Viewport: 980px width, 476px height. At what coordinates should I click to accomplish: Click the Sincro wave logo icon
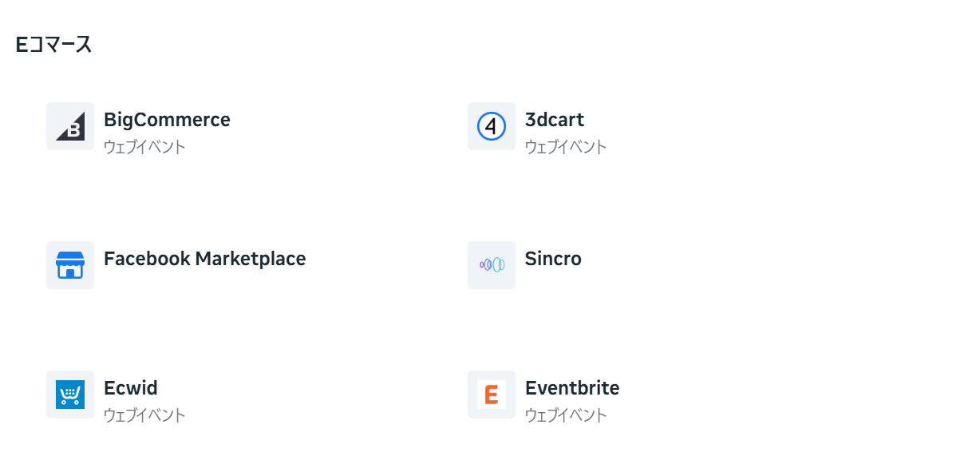tap(492, 265)
